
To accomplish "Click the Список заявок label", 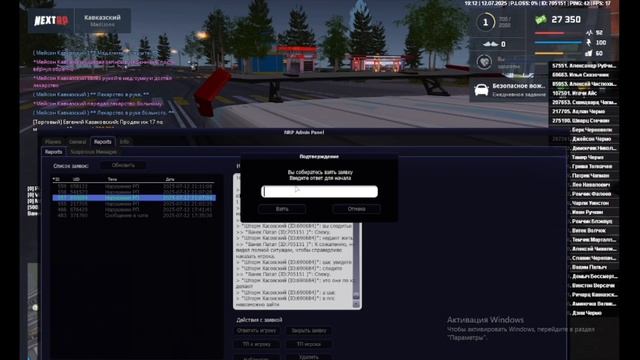I will tap(71, 166).
